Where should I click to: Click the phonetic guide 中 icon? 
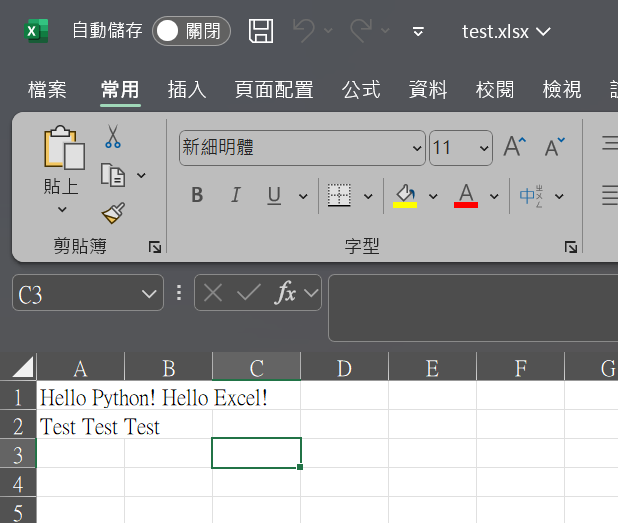531,195
